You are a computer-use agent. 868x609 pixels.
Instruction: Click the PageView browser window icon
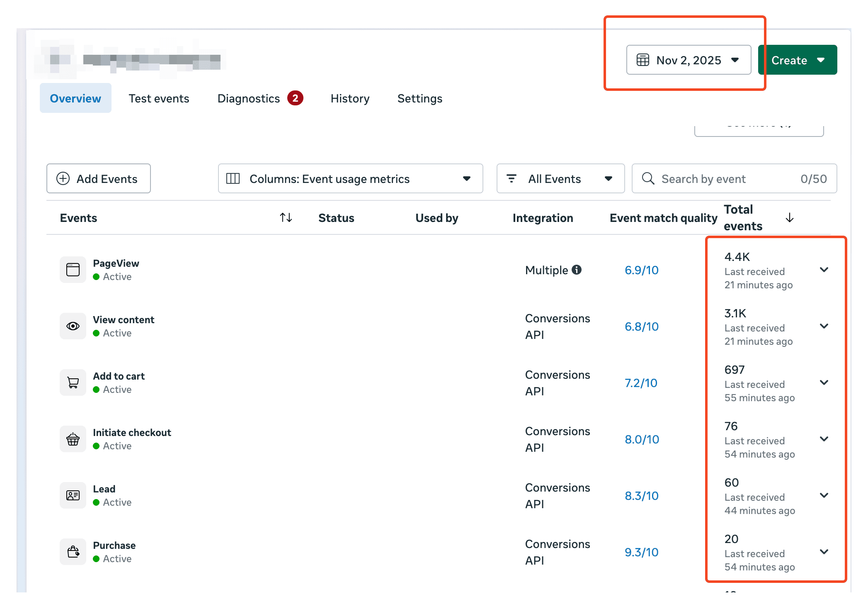click(73, 270)
